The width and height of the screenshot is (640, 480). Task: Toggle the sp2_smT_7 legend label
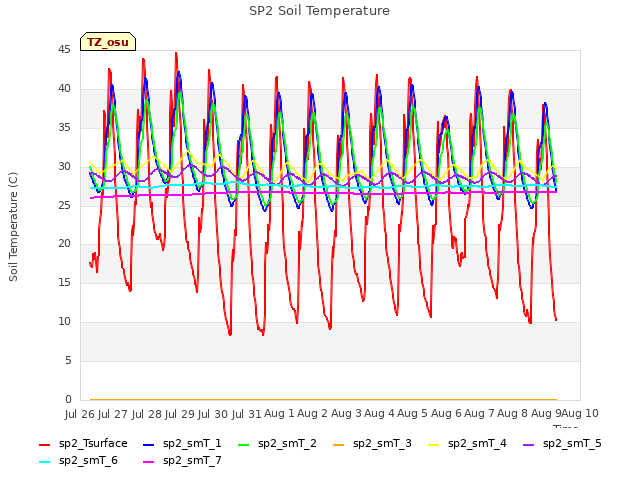point(192,461)
